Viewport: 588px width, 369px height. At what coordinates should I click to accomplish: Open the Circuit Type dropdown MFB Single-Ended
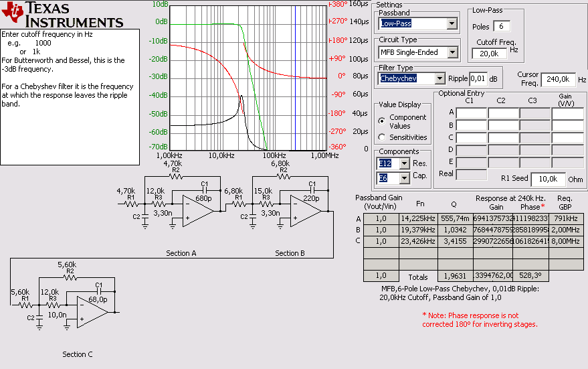point(418,52)
